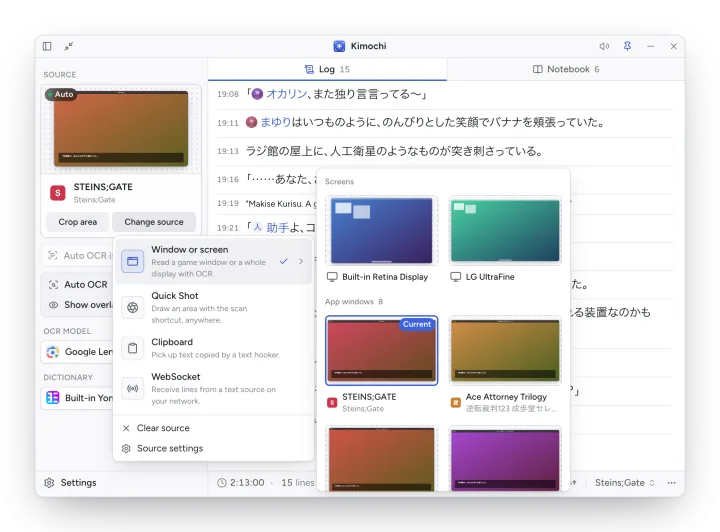Toggle the Show overlay eye option
This screenshot has width=720, height=532.
(78, 305)
